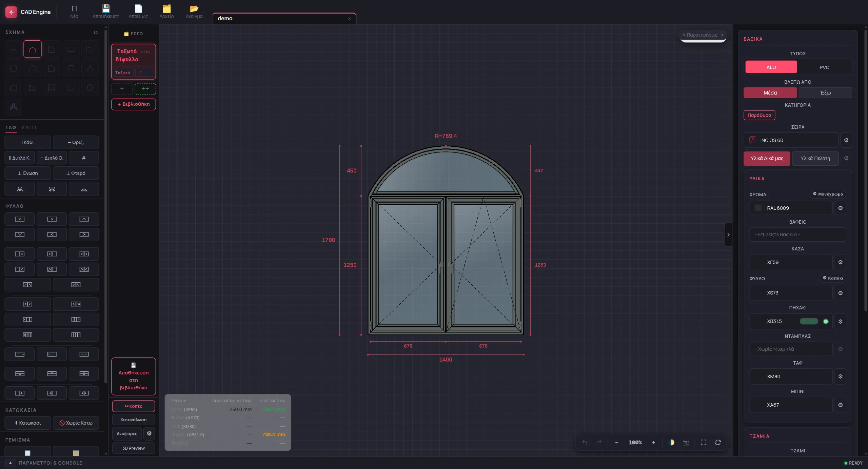Take a canvas snapshot with camera icon
The image size is (868, 469).
click(x=686, y=443)
